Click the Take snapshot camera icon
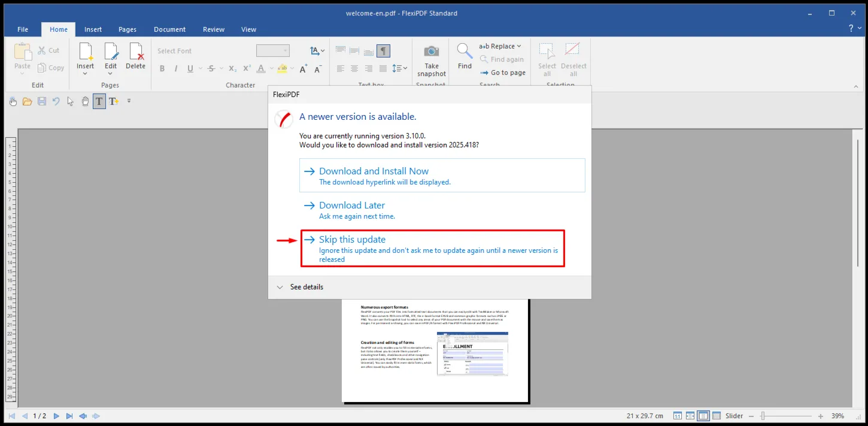The image size is (868, 426). pos(431,52)
